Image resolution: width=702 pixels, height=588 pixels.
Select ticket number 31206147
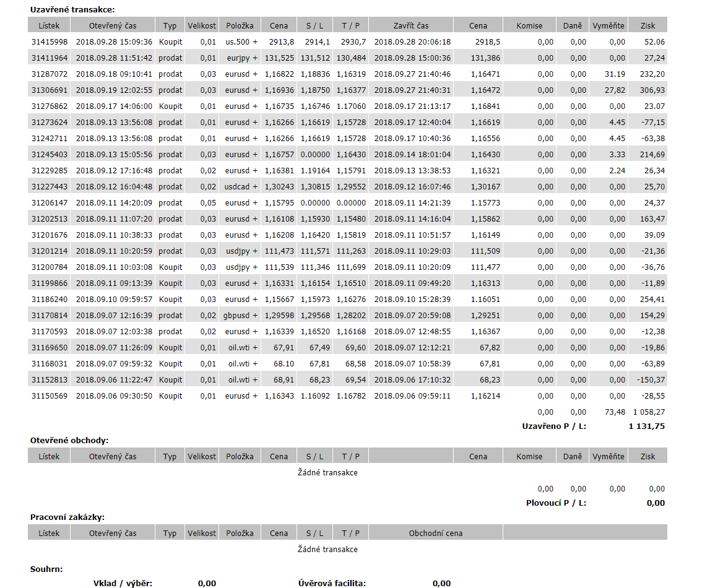point(50,203)
